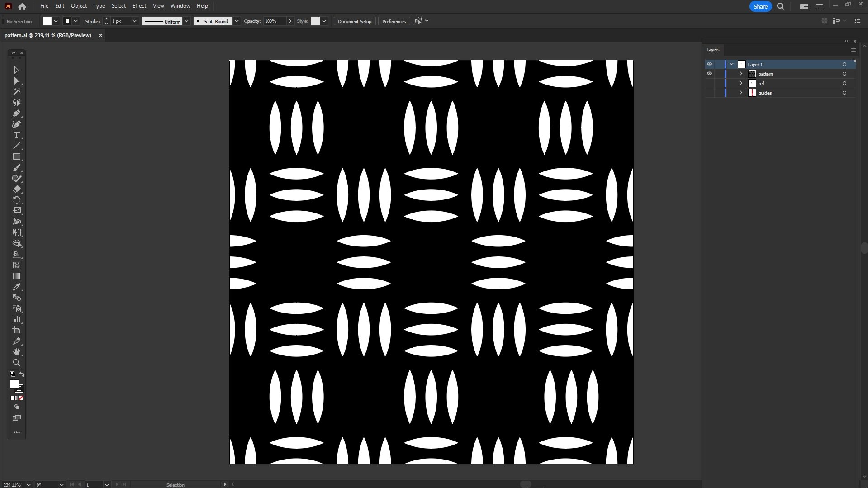Toggle visibility of pattern sublayer
This screenshot has width=868, height=488.
point(709,74)
